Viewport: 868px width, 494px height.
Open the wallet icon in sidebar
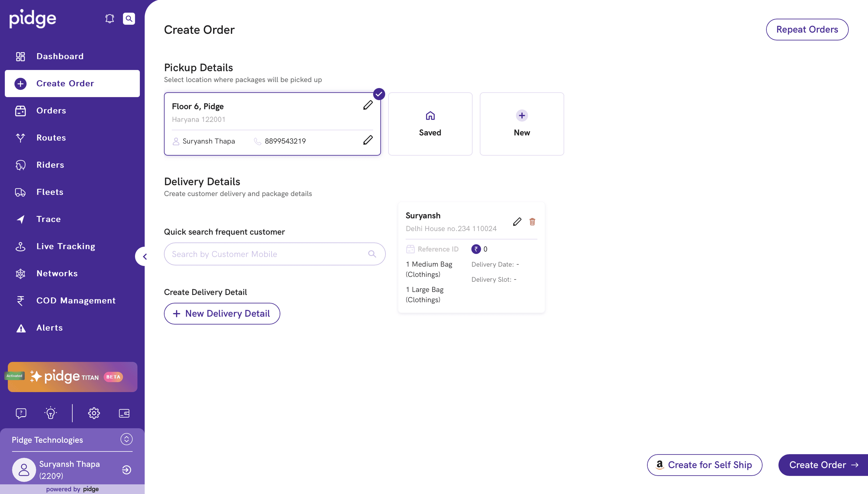click(124, 413)
